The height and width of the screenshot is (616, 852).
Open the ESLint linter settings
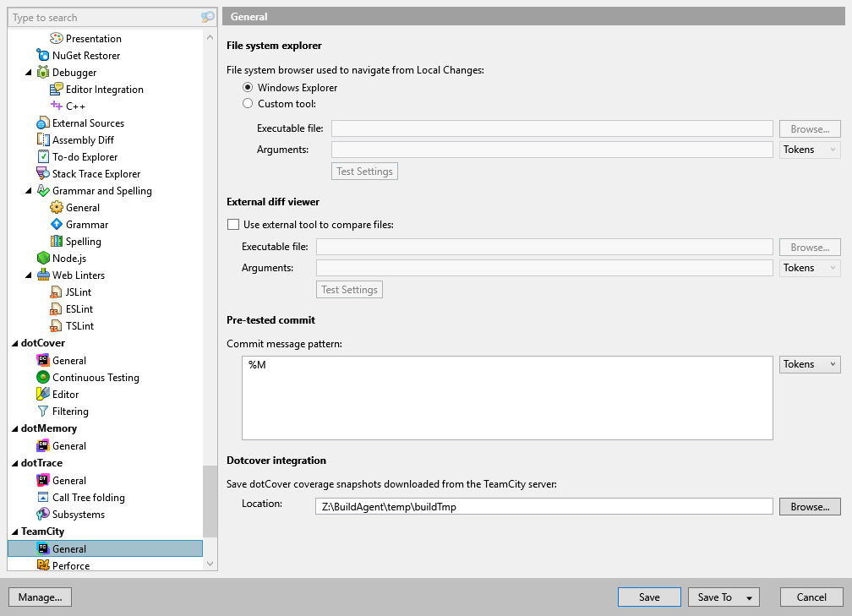[x=74, y=308]
